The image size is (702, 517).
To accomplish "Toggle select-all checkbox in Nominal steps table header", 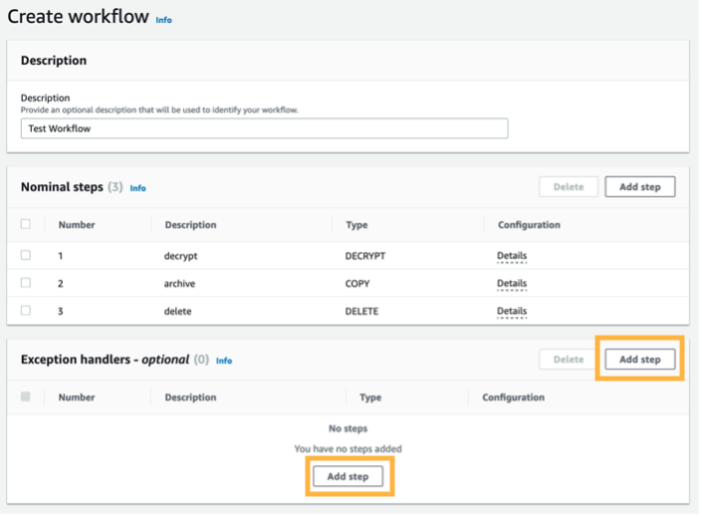I will 26,224.
